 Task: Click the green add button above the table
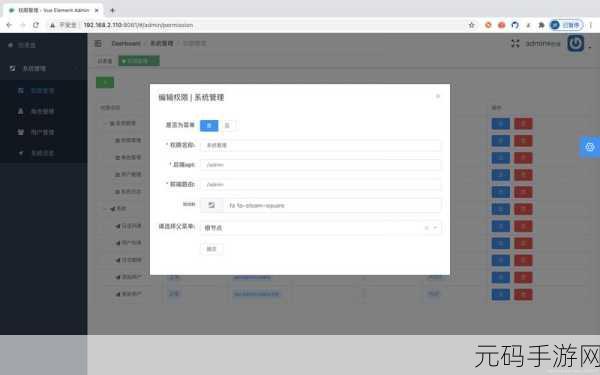(x=105, y=82)
